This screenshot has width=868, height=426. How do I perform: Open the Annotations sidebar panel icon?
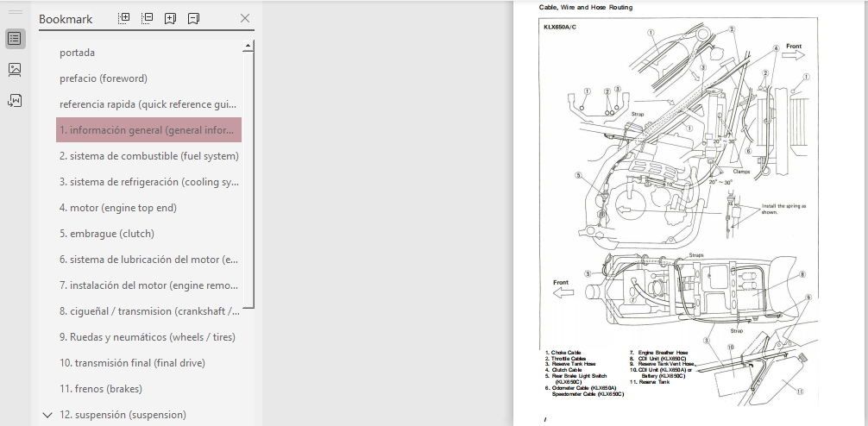point(15,101)
